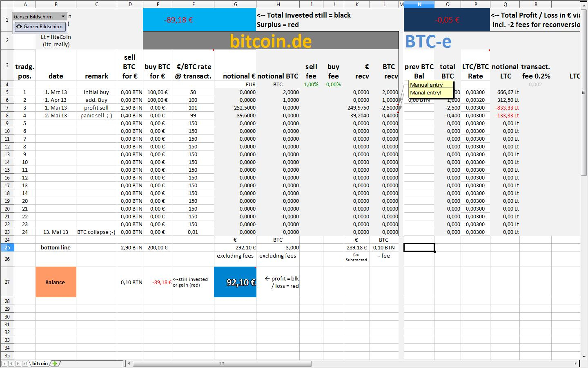Click the add new sheet plus icon

click(54, 364)
